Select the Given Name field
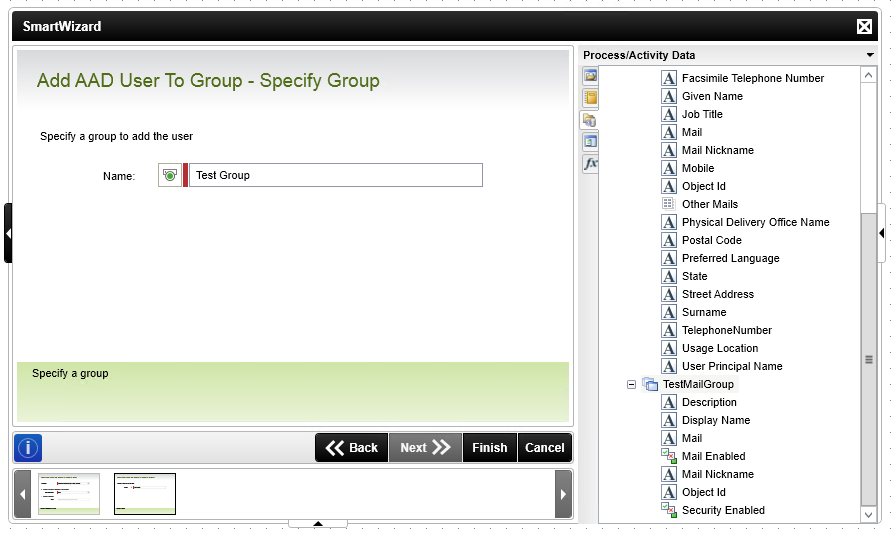The width and height of the screenshot is (891, 533). (712, 96)
